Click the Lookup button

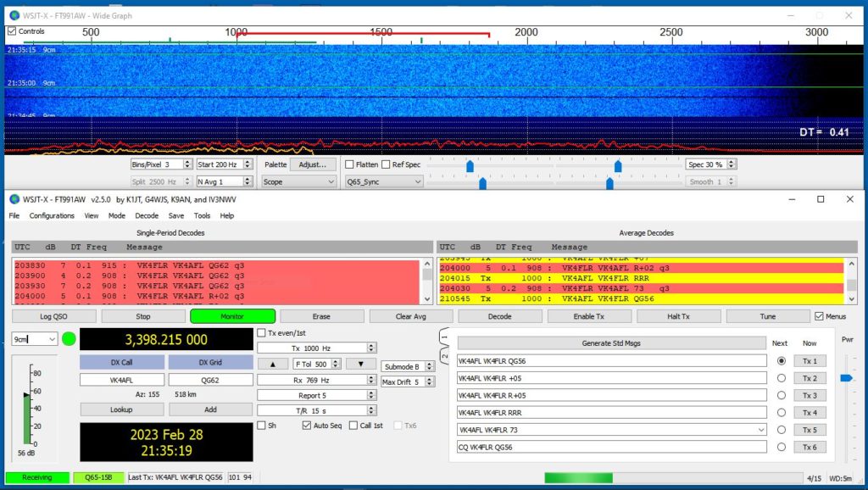click(x=121, y=409)
